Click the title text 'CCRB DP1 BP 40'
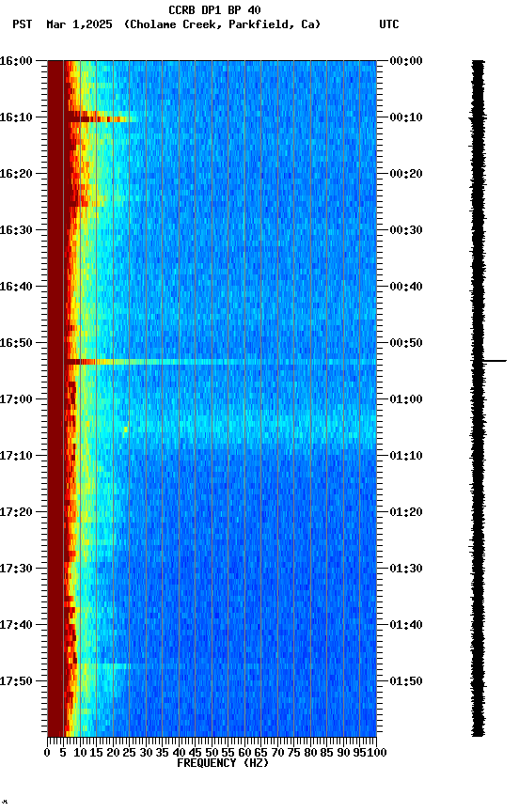The image size is (519, 812). pyautogui.click(x=214, y=9)
